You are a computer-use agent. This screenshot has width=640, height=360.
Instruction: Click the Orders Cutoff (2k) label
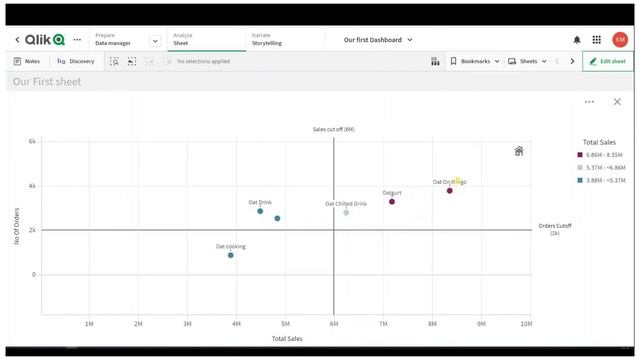click(x=554, y=229)
